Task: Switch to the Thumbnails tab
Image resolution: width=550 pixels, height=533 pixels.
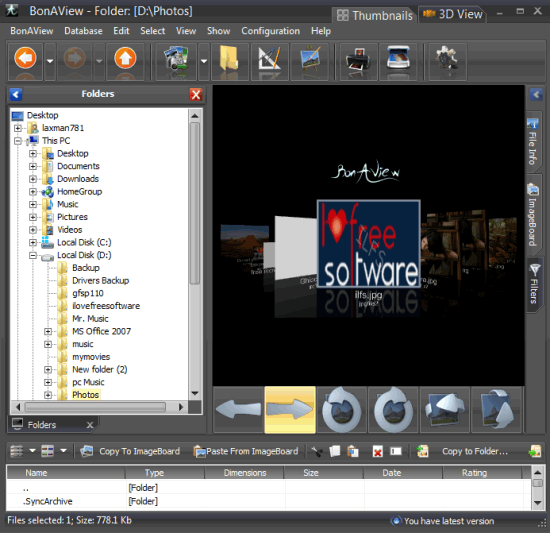Action: 375,15
